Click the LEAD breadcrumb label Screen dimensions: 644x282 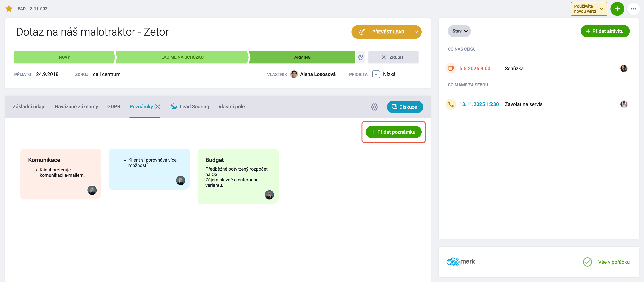tap(20, 9)
